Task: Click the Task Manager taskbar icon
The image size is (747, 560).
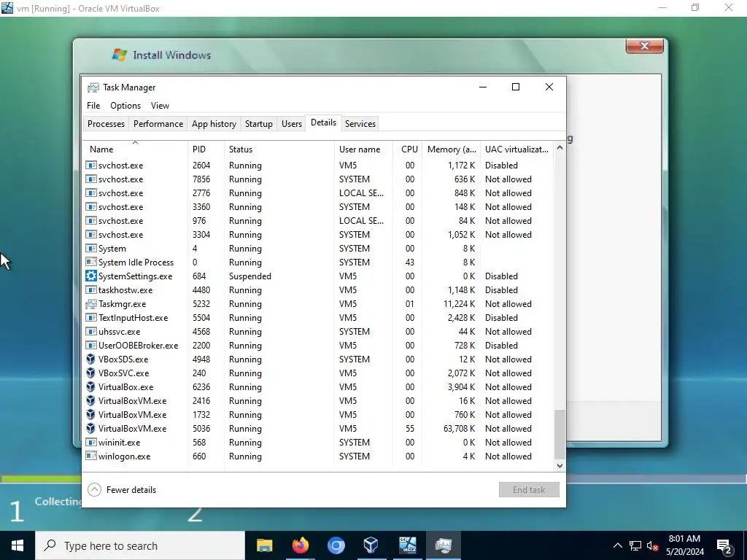Action: click(443, 545)
